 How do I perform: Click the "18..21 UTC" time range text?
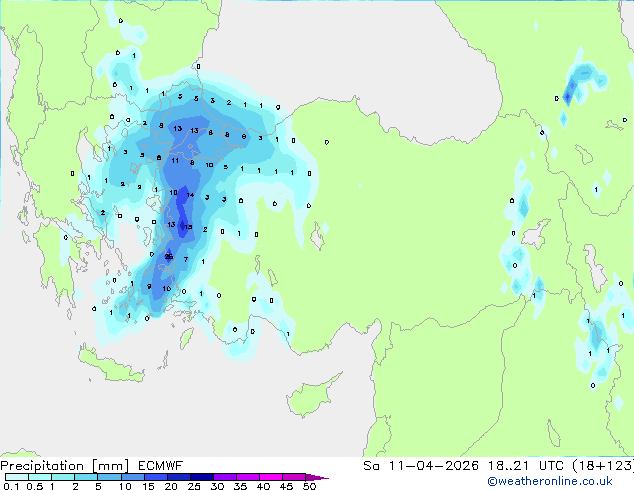coord(525,466)
